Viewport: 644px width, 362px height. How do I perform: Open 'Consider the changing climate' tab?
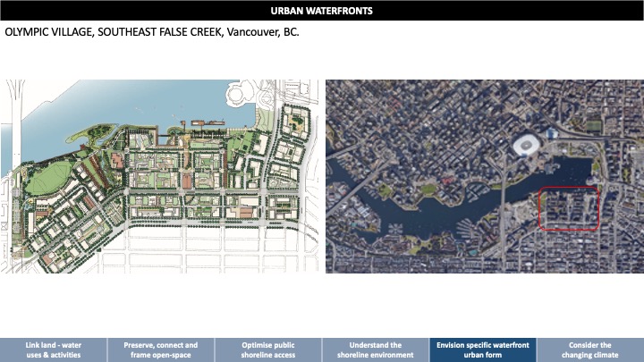pos(590,349)
